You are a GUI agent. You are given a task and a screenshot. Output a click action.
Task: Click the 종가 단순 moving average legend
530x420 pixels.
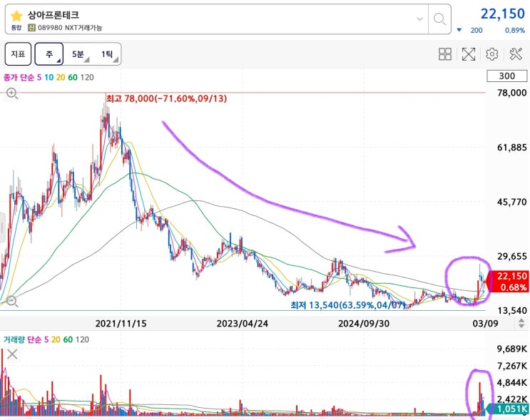point(19,78)
